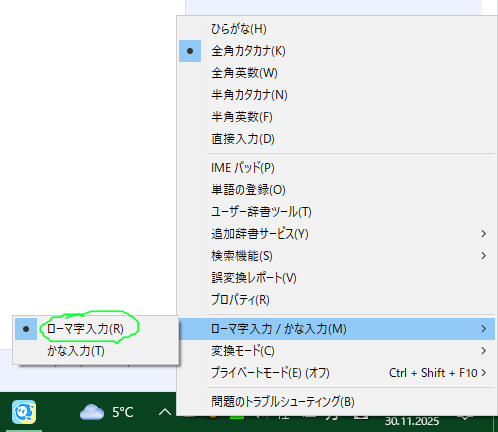
Task: Select 直接入力(D) mode
Action: (x=337, y=139)
